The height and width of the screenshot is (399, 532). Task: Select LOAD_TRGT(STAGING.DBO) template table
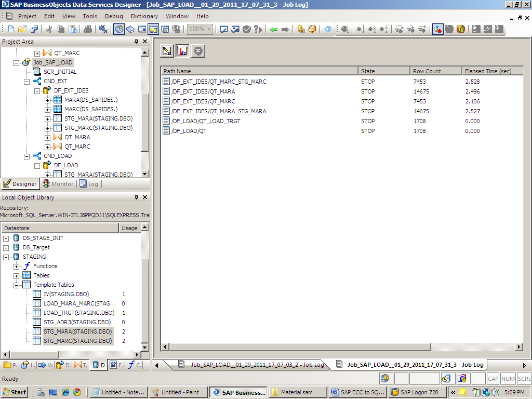click(79, 313)
